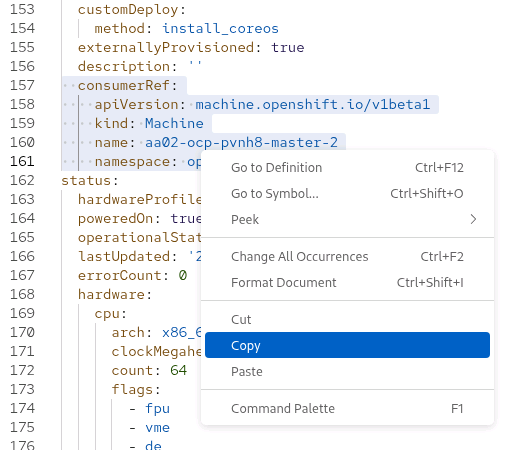Viewport: 517px width, 450px height.
Task: Select Format Document option
Action: 347,283
